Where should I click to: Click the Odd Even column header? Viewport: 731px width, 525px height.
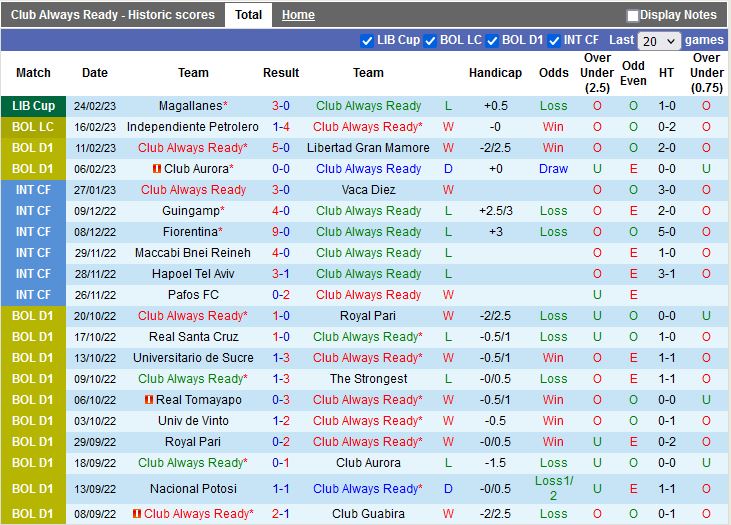pyautogui.click(x=633, y=73)
